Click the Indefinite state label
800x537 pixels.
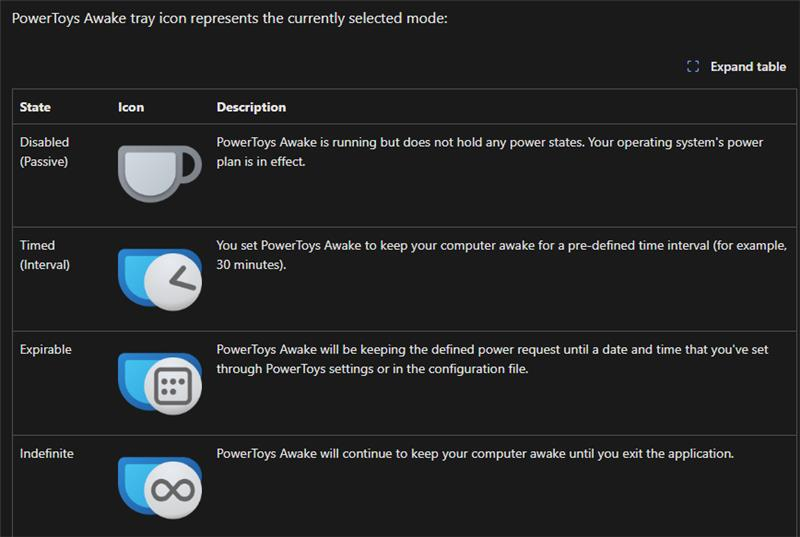(47, 453)
